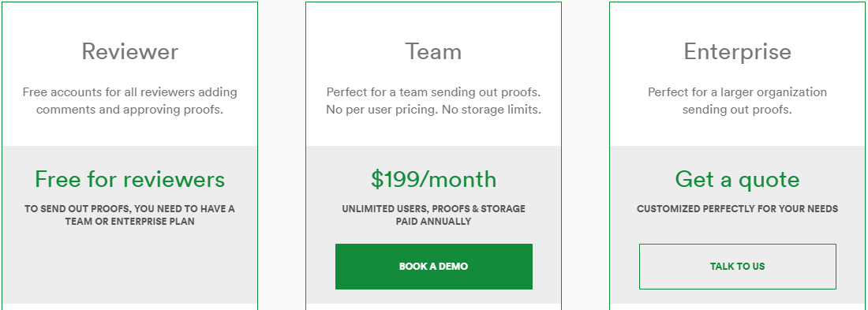Select the Reviewer plan heading

click(130, 51)
